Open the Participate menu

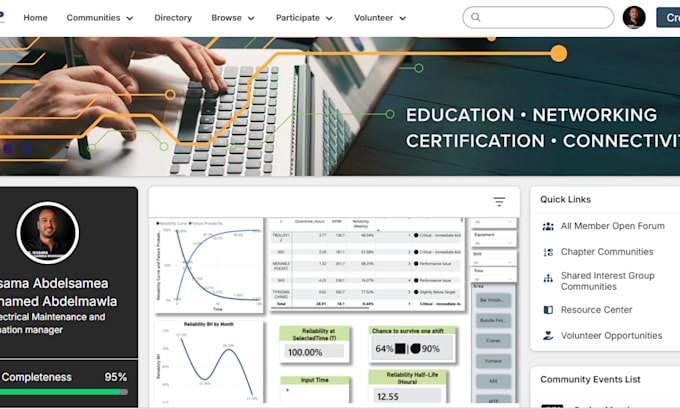point(298,18)
